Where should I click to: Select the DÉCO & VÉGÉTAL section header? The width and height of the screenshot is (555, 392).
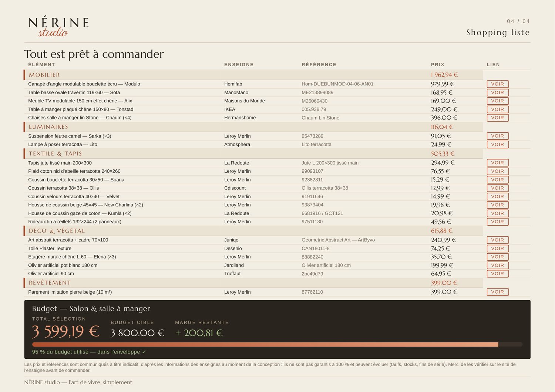click(253, 231)
